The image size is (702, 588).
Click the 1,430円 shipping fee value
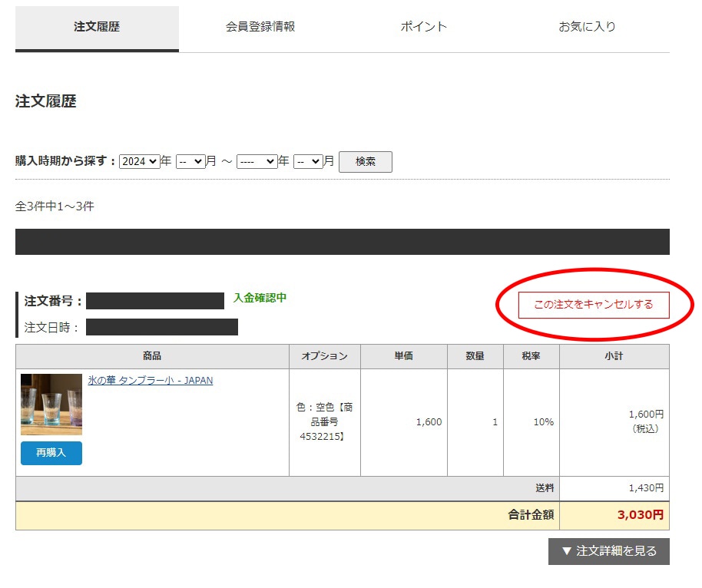pos(645,488)
